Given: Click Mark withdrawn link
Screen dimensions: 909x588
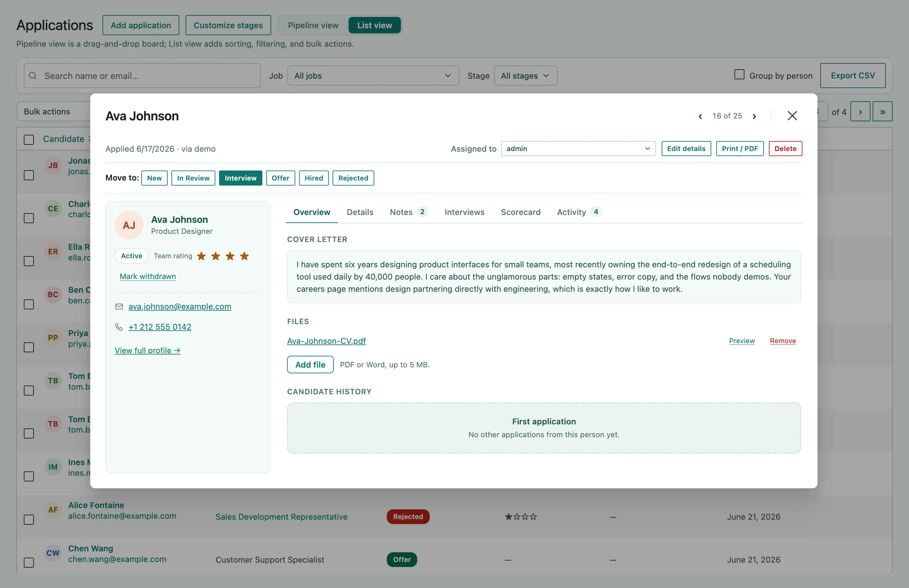Looking at the screenshot, I should [x=148, y=276].
